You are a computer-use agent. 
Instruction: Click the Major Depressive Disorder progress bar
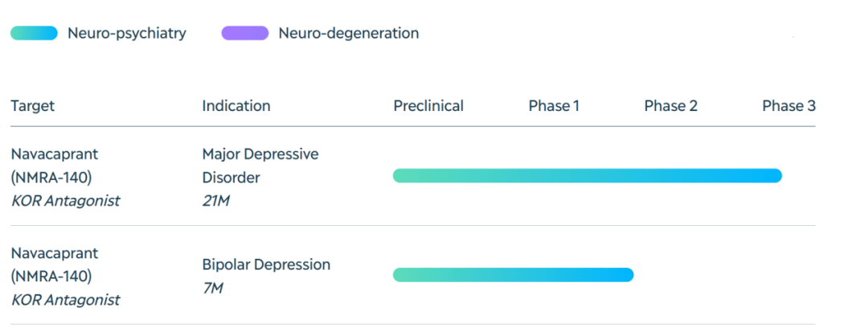click(x=588, y=175)
